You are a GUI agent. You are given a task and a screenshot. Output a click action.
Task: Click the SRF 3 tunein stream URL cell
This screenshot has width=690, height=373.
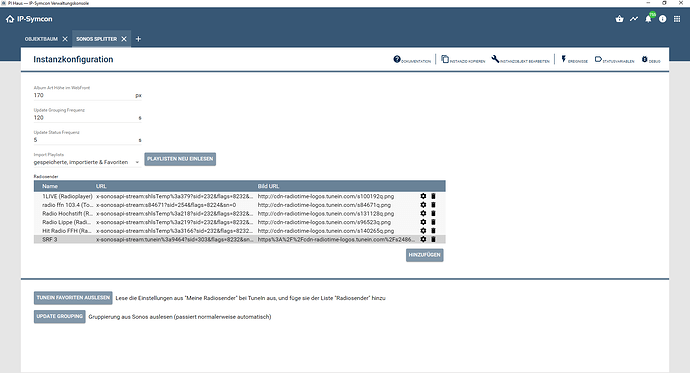175,239
